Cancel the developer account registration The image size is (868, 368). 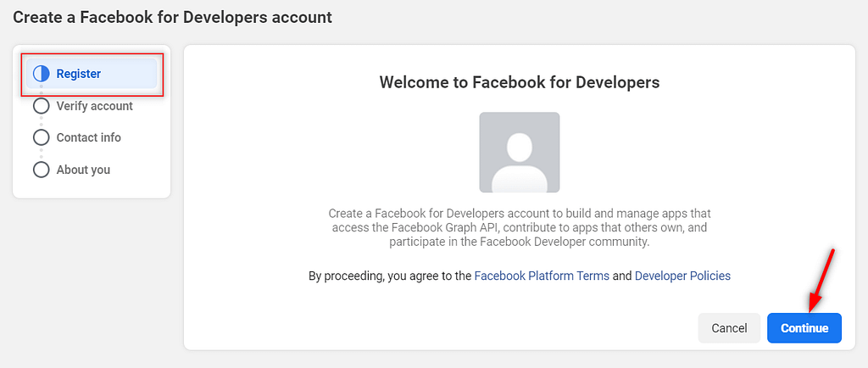click(729, 328)
